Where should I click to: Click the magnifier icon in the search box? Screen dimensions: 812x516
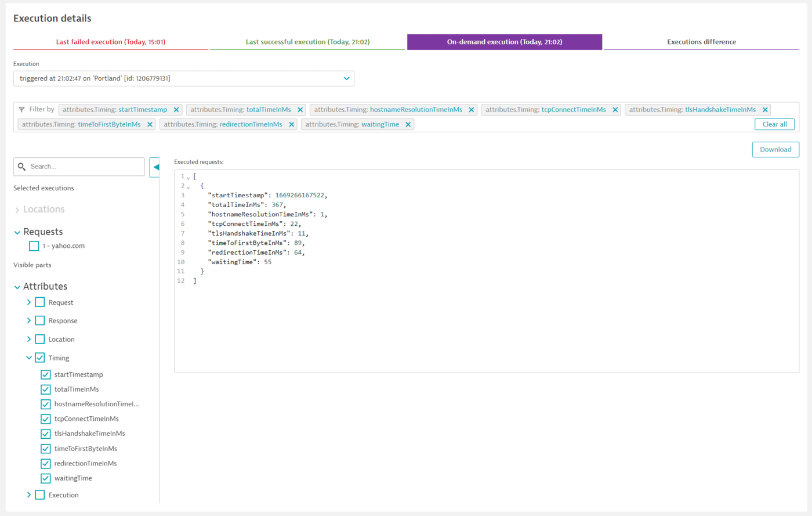point(21,167)
